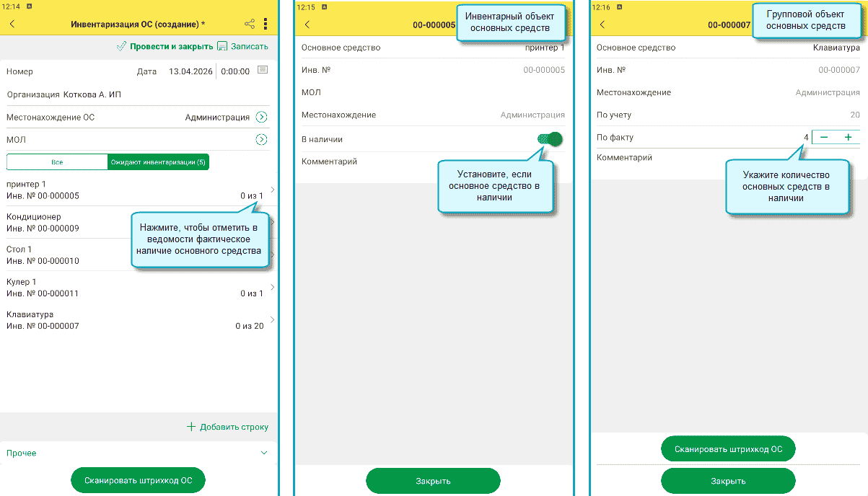Click Организация Коткова А. ИП field
Image resolution: width=868 pixels, height=496 pixels.
(x=138, y=94)
